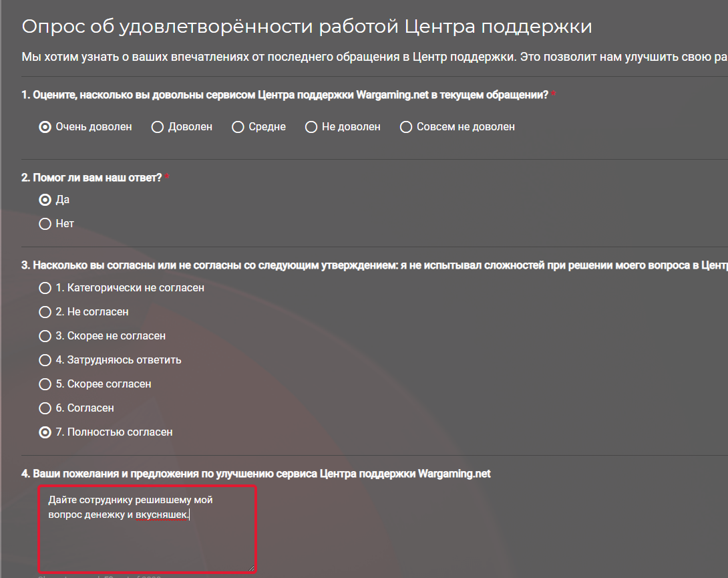
Task: Grab the textarea resize handle
Action: pyautogui.click(x=251, y=568)
